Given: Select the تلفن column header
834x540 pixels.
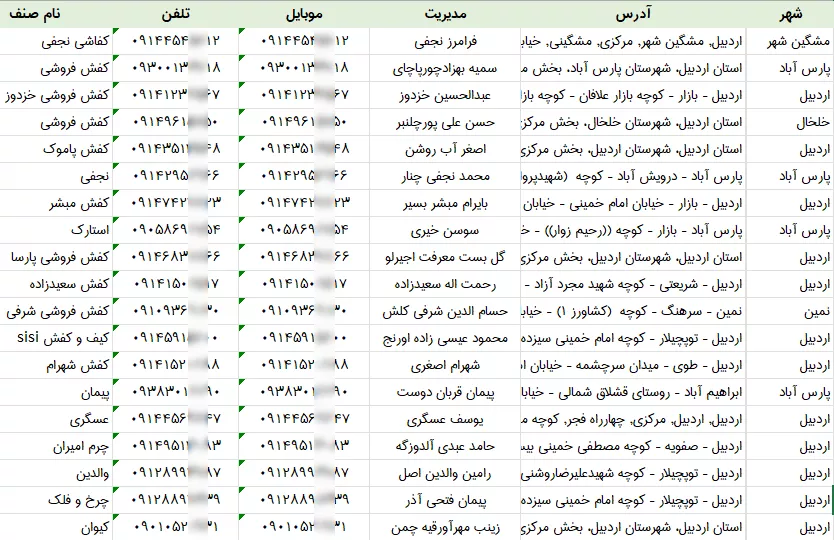Looking at the screenshot, I should tap(176, 14).
